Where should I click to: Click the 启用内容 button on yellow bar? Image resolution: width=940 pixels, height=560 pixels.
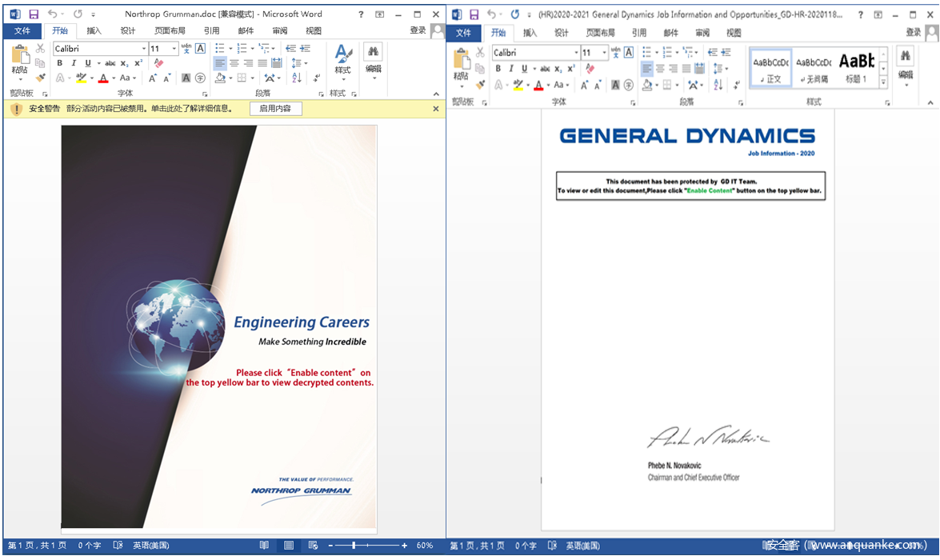click(275, 109)
